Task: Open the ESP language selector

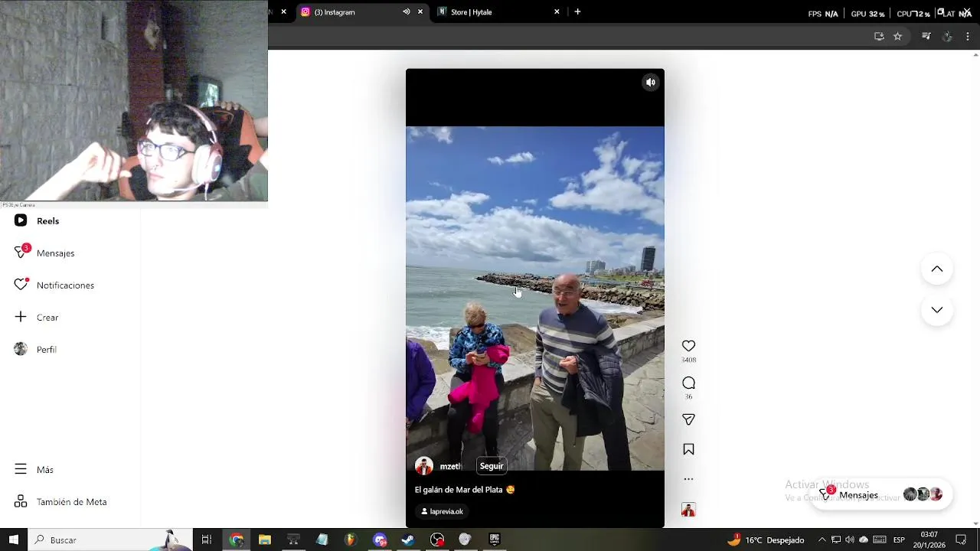Action: pos(899,540)
